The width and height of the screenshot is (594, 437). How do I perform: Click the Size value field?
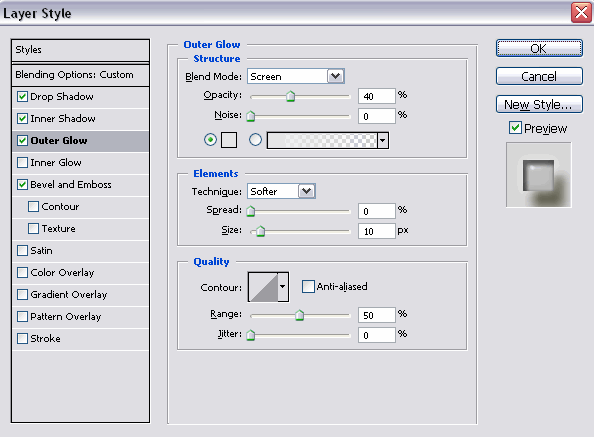(x=377, y=231)
